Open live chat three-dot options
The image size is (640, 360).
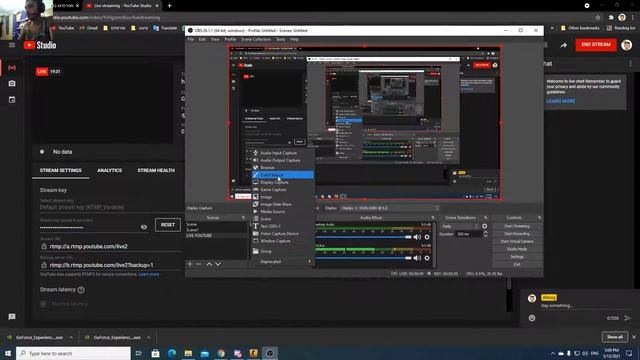coord(631,64)
